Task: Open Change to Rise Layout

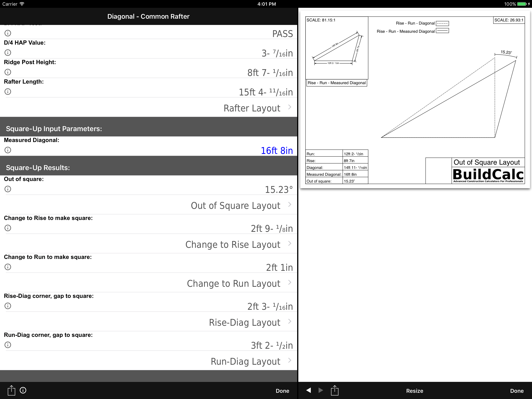Action: pos(233,245)
